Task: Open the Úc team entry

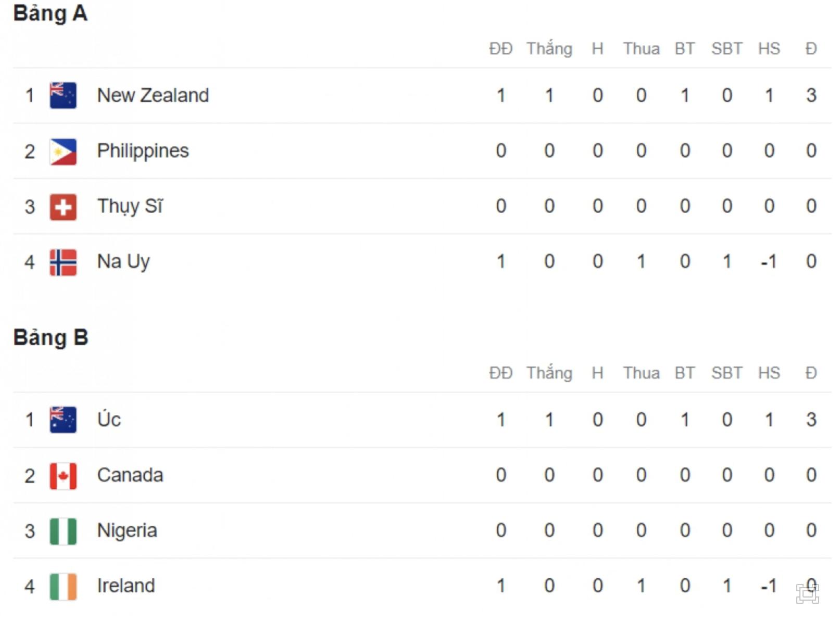Action: coord(109,419)
